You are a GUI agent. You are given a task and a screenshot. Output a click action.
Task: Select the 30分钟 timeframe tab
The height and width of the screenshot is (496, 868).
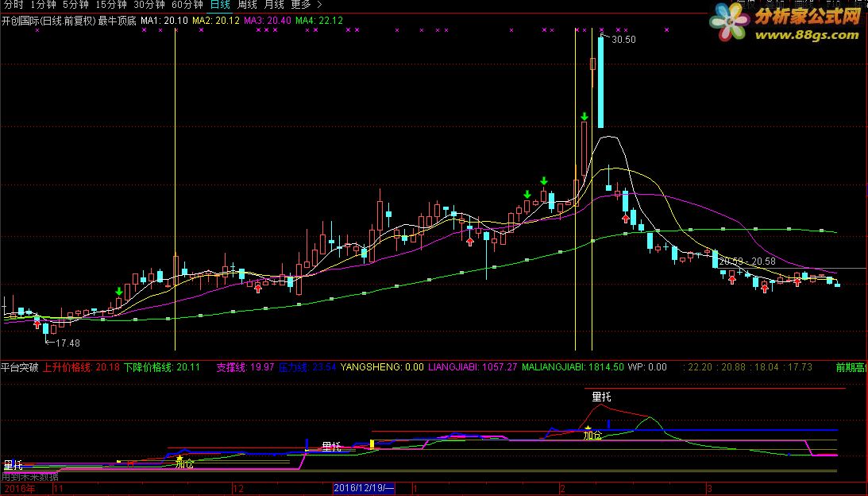tap(149, 5)
